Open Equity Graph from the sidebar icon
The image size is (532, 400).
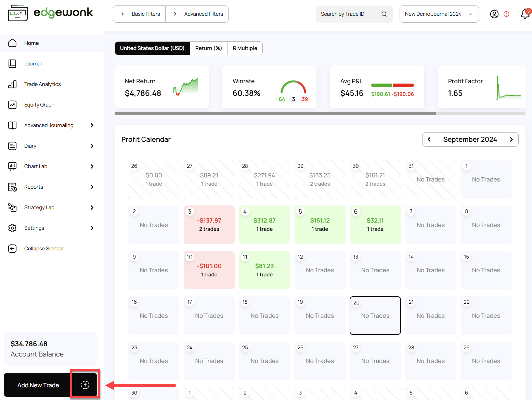[12, 105]
